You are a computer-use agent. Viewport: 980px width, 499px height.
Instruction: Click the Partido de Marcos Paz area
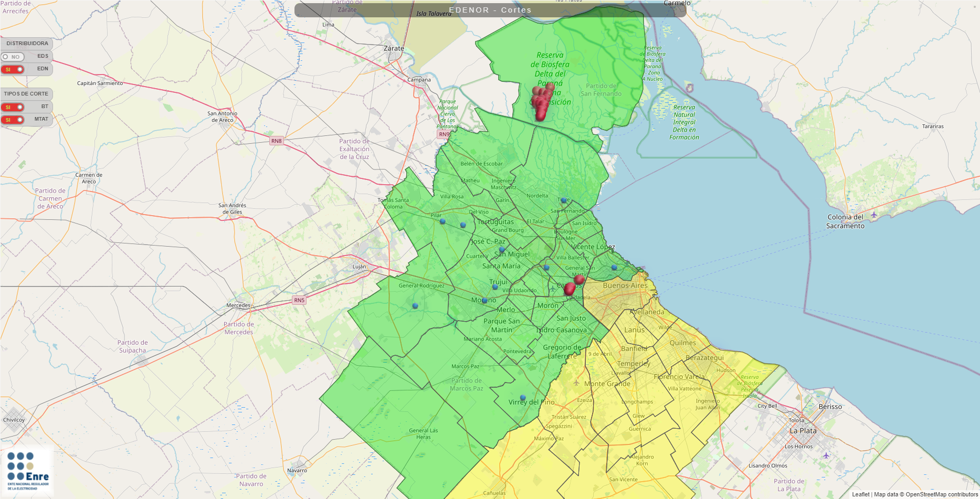point(466,385)
